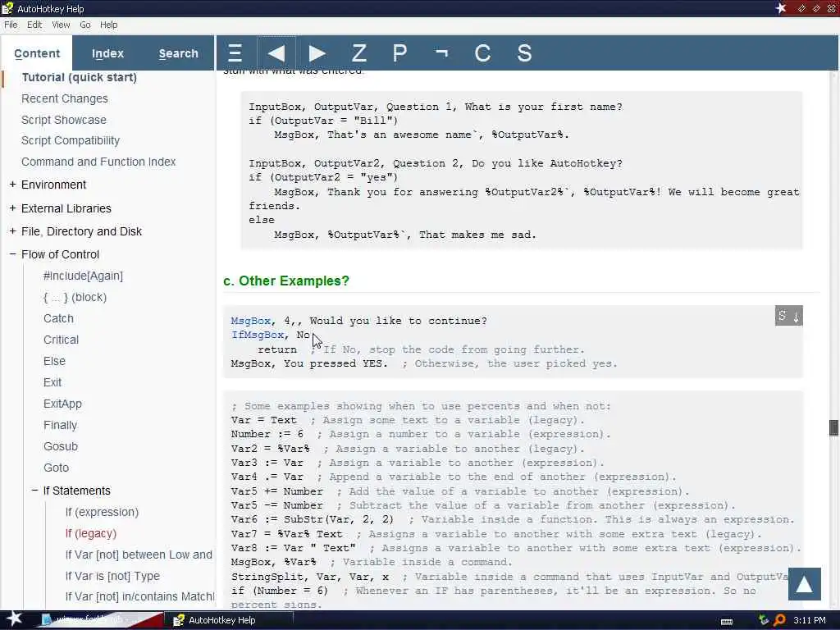This screenshot has width=840, height=630.
Task: Select the #Include[Again] topic
Action: [x=83, y=276]
